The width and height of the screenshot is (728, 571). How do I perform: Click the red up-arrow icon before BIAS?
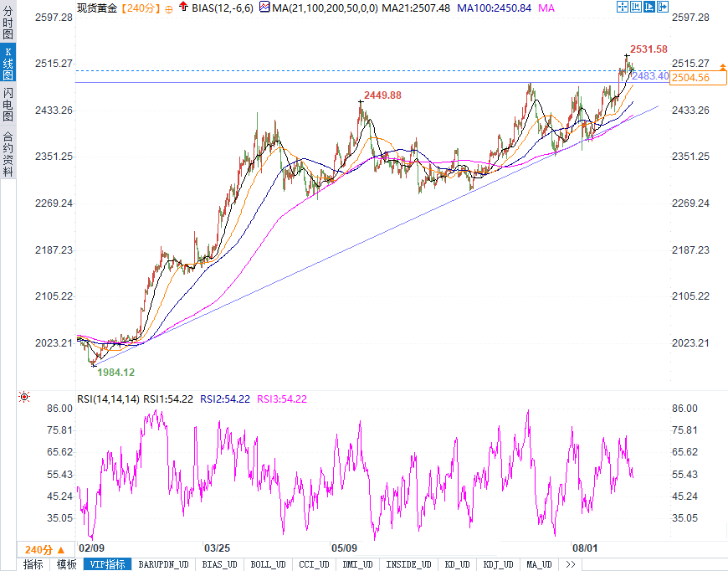point(183,7)
